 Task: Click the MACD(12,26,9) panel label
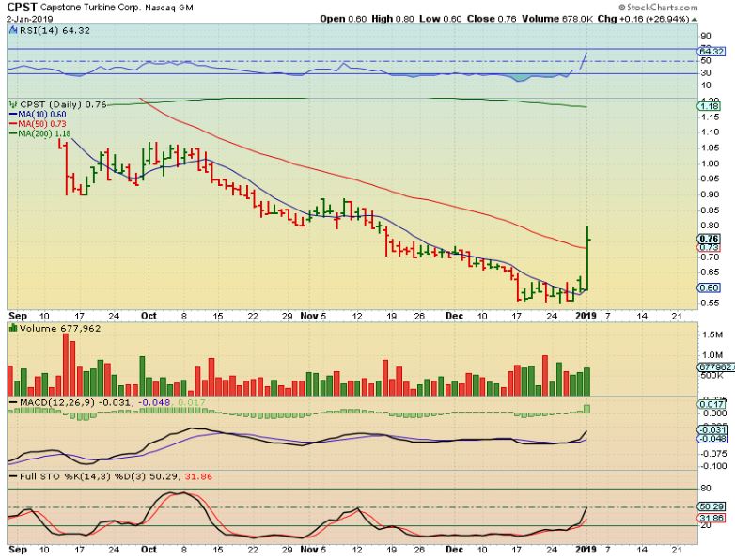(x=108, y=402)
